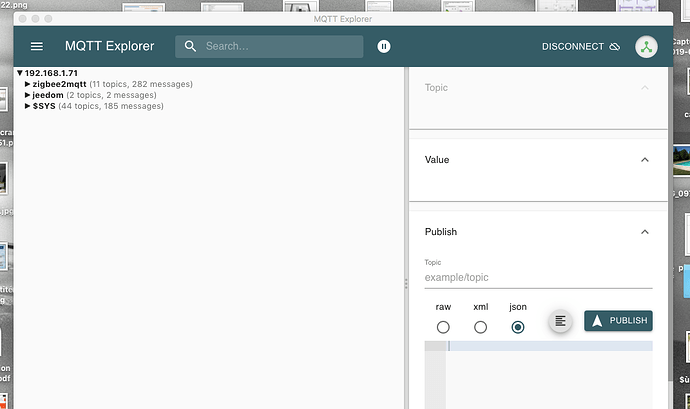Open the green connection avatar icon
The width and height of the screenshot is (690, 409).
click(646, 46)
